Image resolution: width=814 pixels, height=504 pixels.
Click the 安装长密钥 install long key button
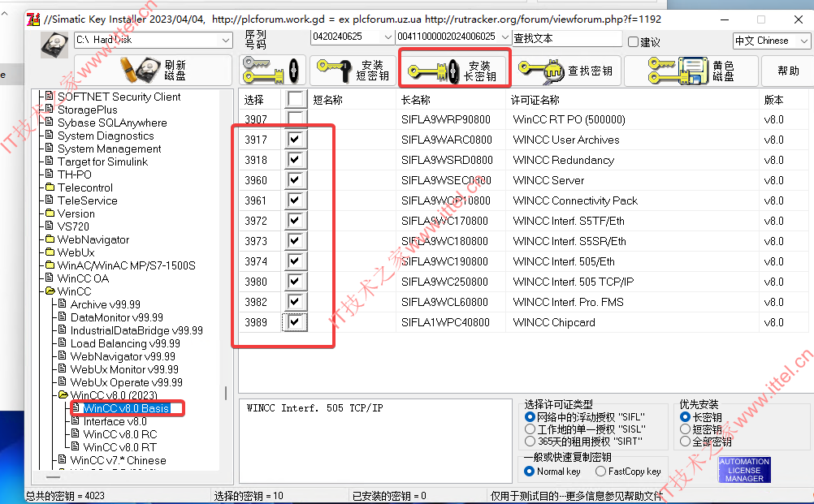click(x=454, y=70)
